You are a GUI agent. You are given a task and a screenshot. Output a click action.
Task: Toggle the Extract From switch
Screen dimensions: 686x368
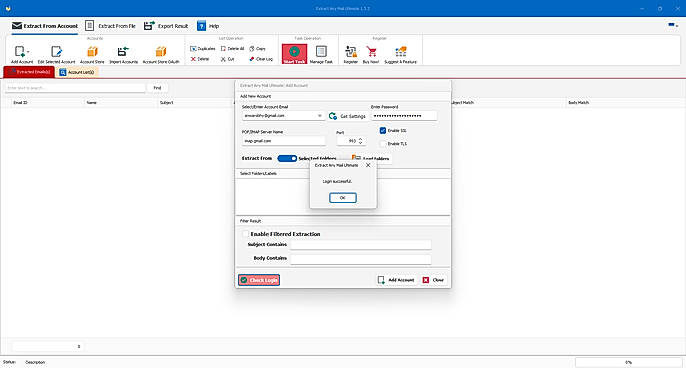(287, 158)
